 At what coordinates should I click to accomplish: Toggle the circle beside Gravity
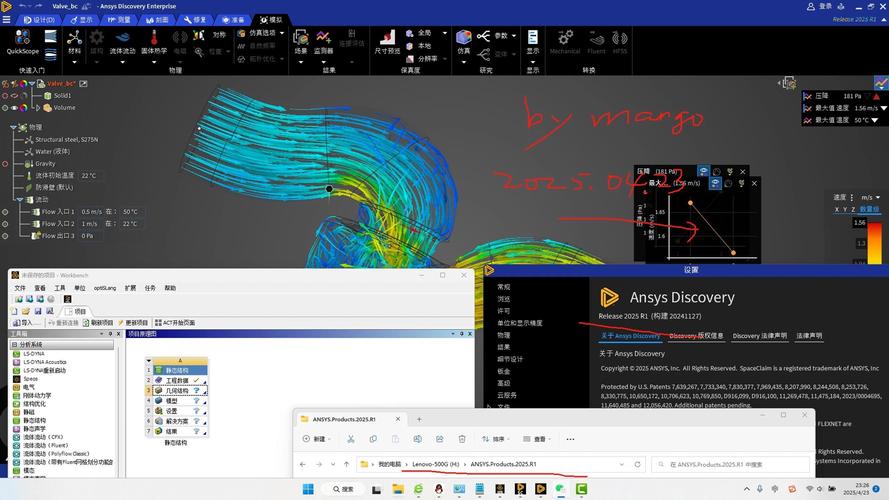click(x=5, y=164)
